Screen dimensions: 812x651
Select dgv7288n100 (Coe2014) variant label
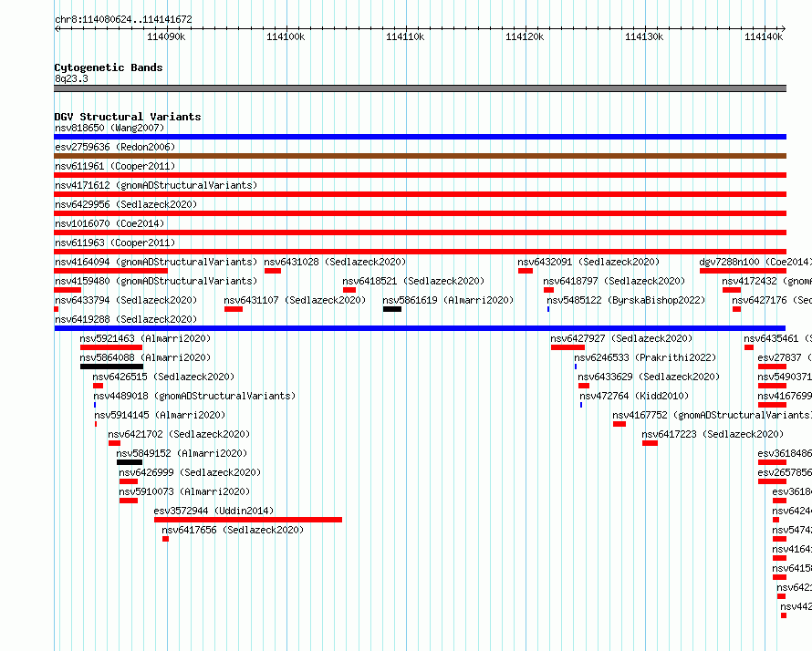[x=755, y=262]
